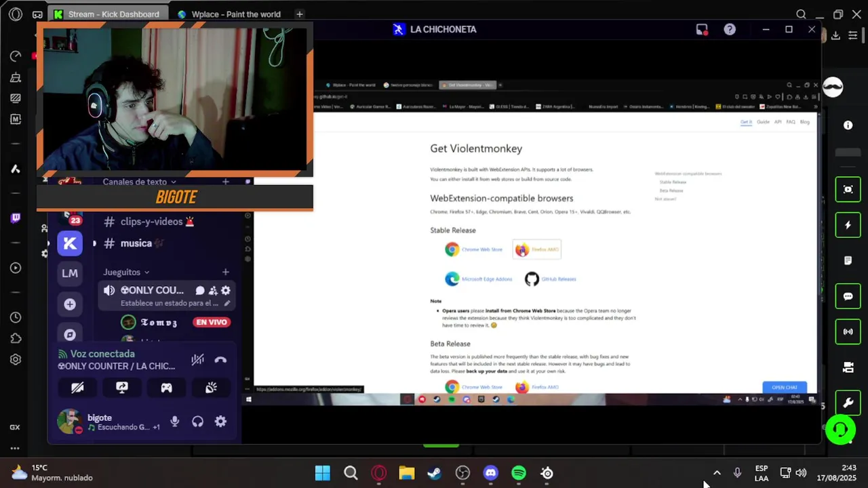The height and width of the screenshot is (488, 868).
Task: Open the document notes icon in right panel
Action: click(848, 260)
